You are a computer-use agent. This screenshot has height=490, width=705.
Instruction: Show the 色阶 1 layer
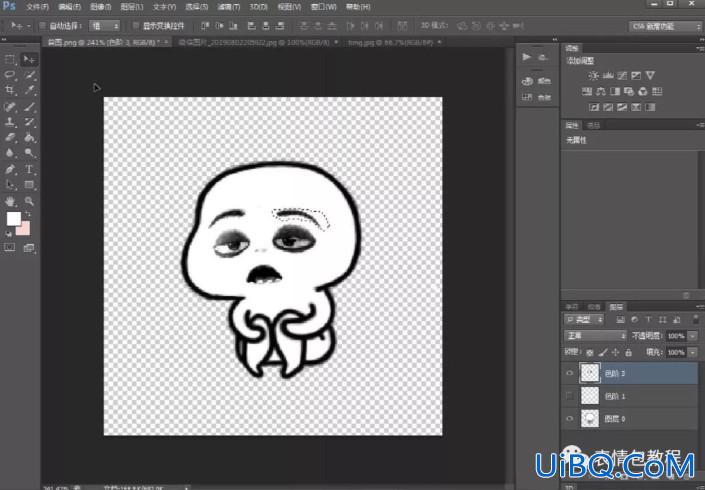(570, 396)
